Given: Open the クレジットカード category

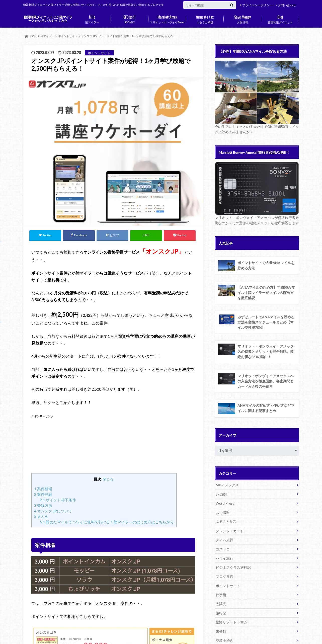Looking at the screenshot, I should [257, 531].
